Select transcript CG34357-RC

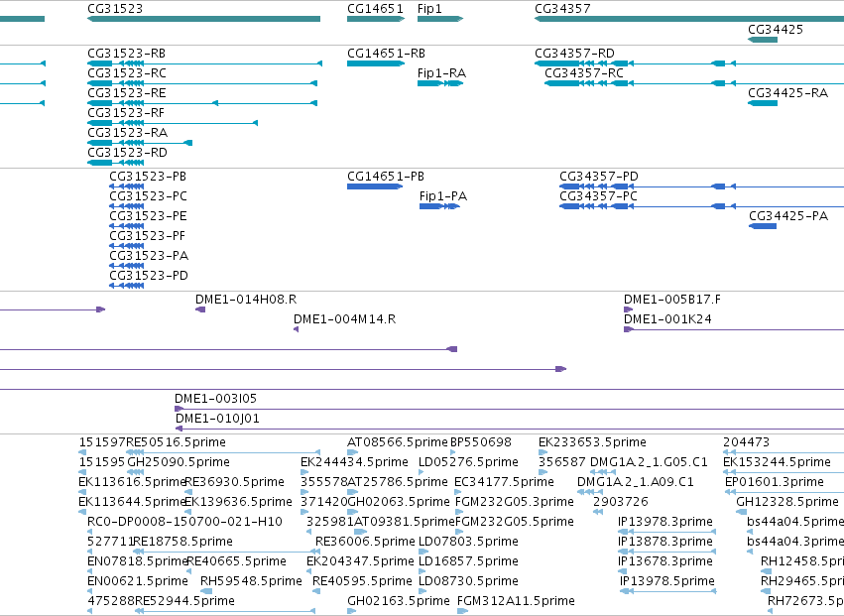[584, 73]
